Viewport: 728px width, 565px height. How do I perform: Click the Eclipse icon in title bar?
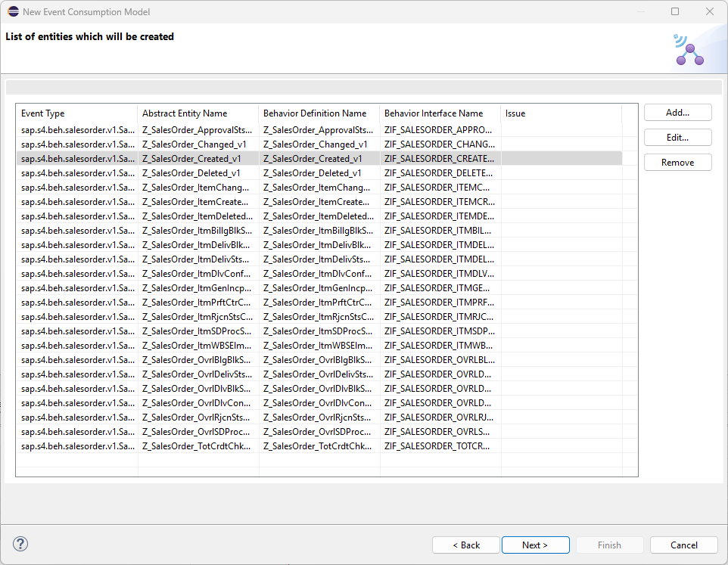pyautogui.click(x=13, y=12)
